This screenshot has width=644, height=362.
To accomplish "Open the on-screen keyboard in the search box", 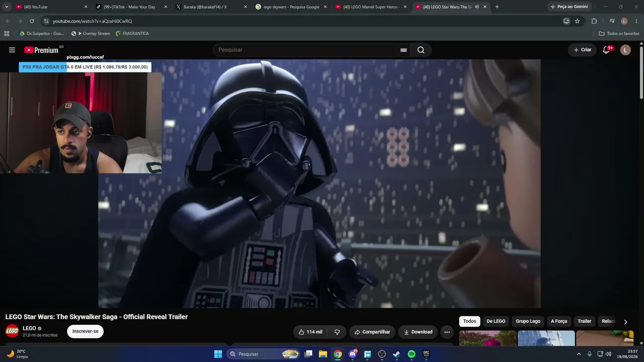I will coord(404,50).
